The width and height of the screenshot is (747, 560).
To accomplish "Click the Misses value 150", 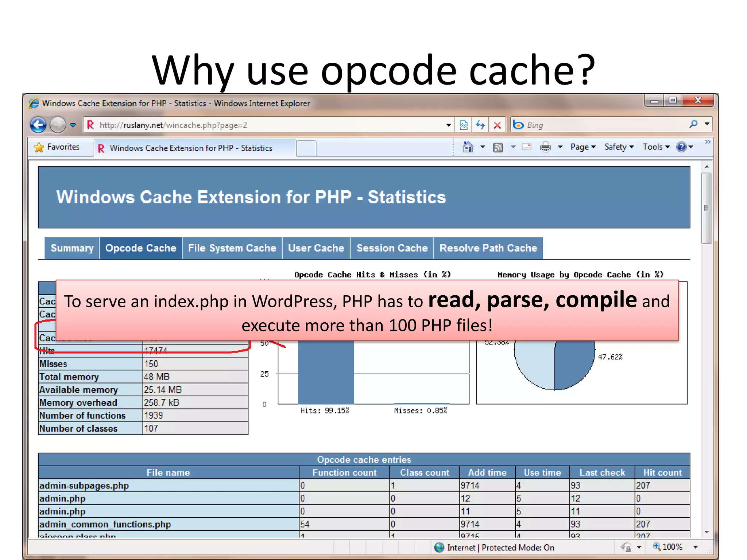I will click(151, 364).
